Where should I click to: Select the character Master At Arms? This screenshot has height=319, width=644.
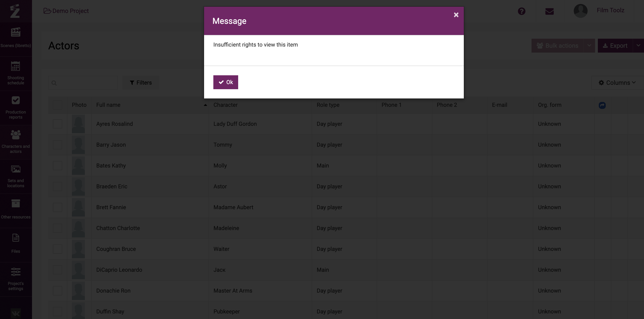point(233,291)
